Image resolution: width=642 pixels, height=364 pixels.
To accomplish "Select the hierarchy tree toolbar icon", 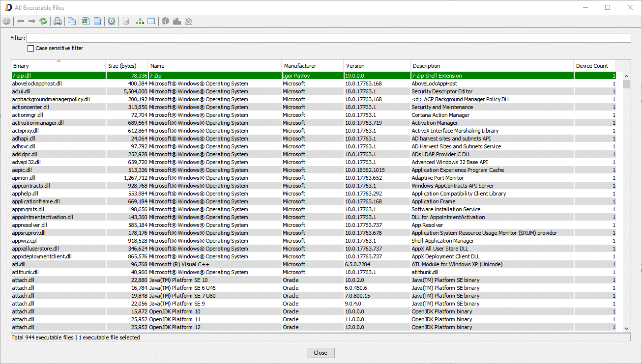I will coord(140,21).
